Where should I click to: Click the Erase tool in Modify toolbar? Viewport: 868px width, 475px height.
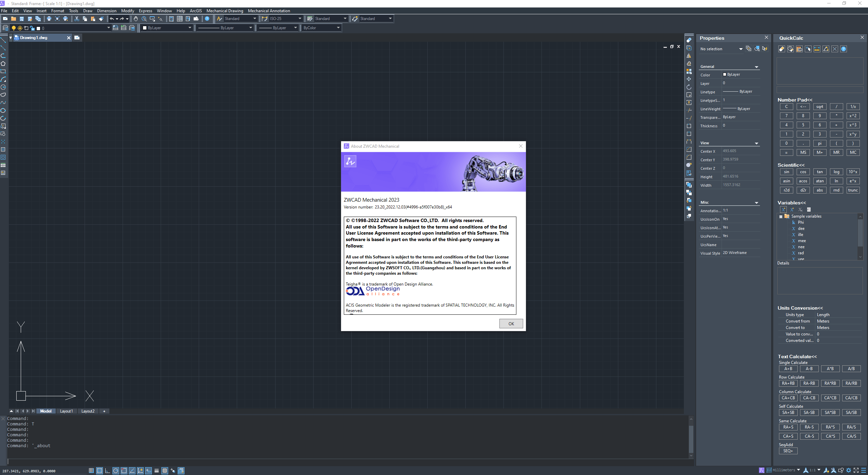coord(689,40)
